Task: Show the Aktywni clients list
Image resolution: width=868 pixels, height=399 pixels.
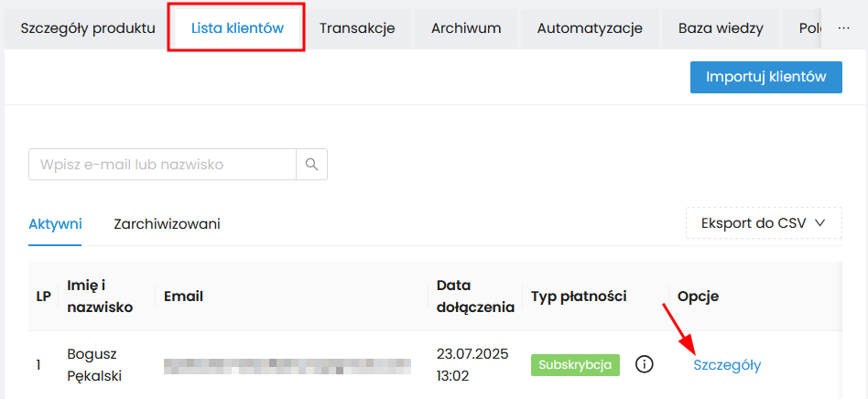Action: [x=55, y=223]
